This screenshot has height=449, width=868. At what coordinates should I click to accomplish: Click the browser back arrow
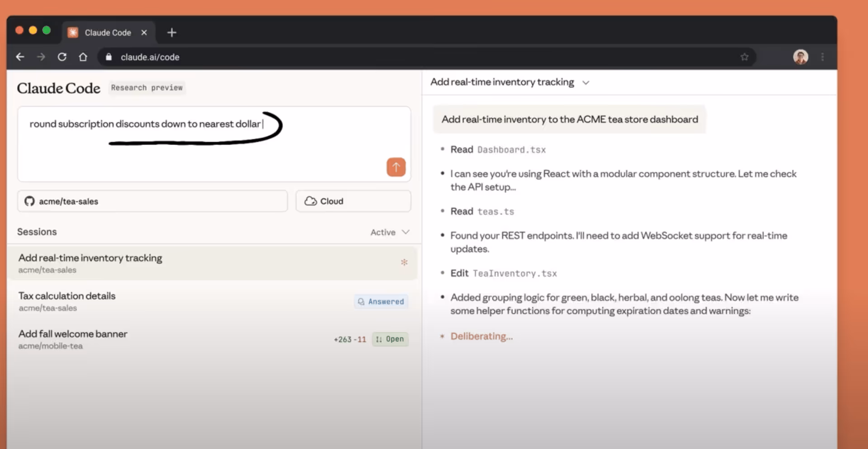pos(20,57)
